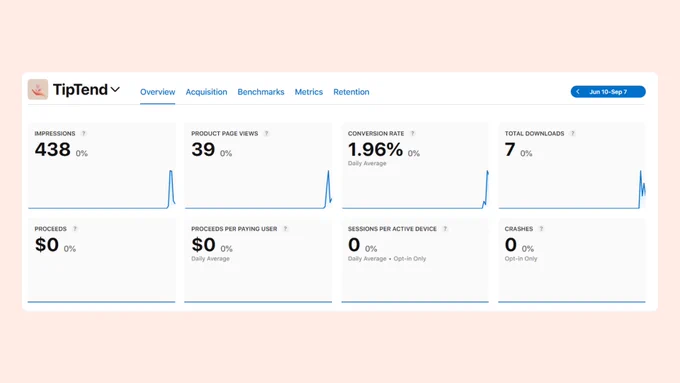
Task: Click the Sessions Per Active Device 0 value
Action: tap(354, 245)
